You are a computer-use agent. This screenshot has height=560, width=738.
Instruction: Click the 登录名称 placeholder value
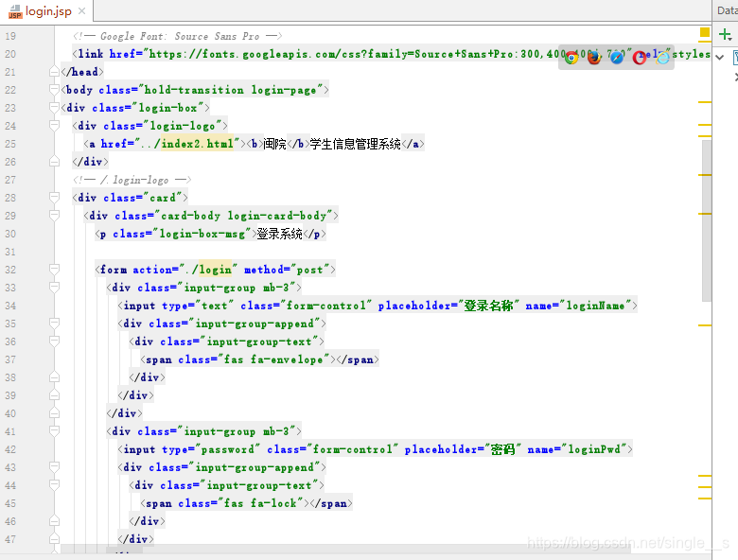pyautogui.click(x=488, y=306)
